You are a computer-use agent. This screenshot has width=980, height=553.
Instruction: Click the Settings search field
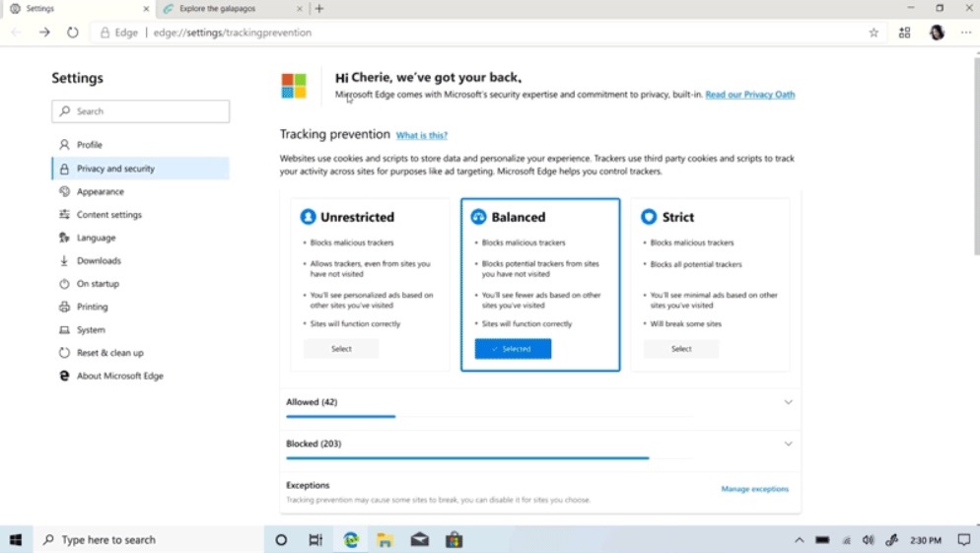click(141, 111)
